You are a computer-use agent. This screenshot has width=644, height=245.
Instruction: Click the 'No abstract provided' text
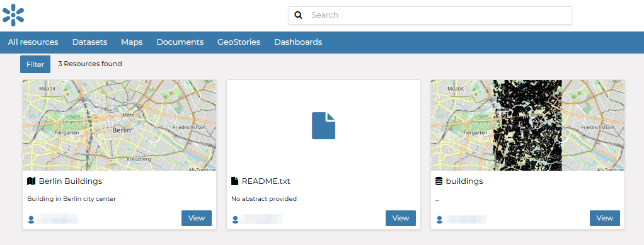(263, 199)
